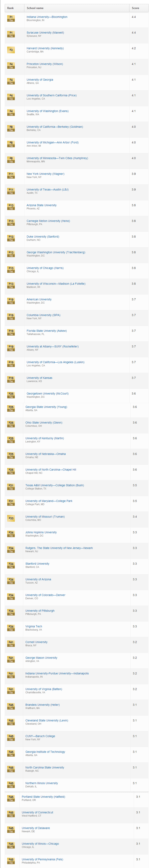Open Indiana University-Purdue University—Indianapolis link
The width and height of the screenshot is (149, 868).
pos(57,673)
